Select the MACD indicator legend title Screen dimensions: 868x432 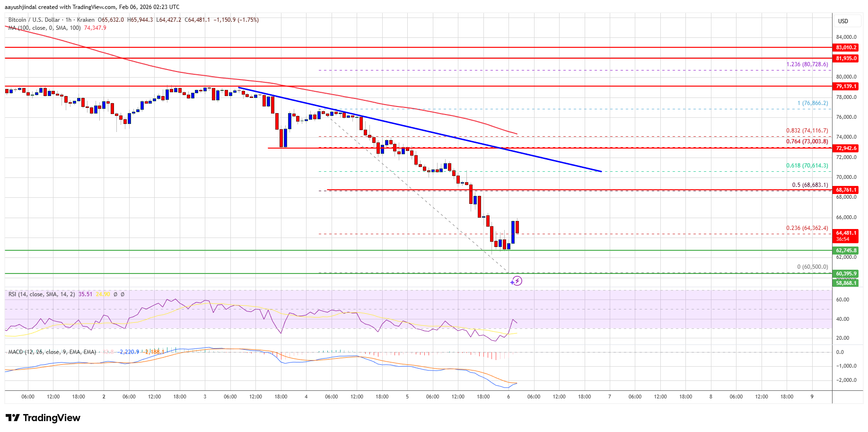coord(52,352)
